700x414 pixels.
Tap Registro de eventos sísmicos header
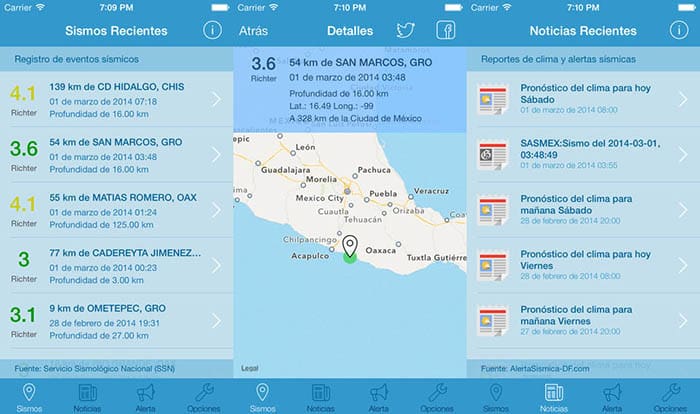click(76, 59)
